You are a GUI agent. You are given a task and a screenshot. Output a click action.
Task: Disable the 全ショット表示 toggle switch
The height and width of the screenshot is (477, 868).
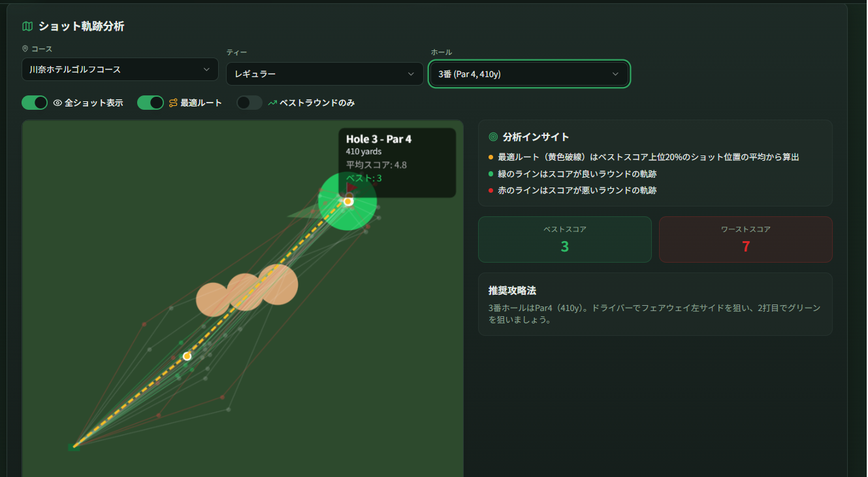35,103
